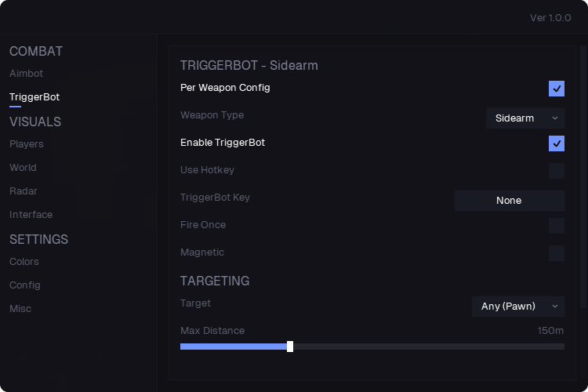The width and height of the screenshot is (588, 392).
Task: Disable the Enable TriggerBot checkbox
Action: [556, 143]
